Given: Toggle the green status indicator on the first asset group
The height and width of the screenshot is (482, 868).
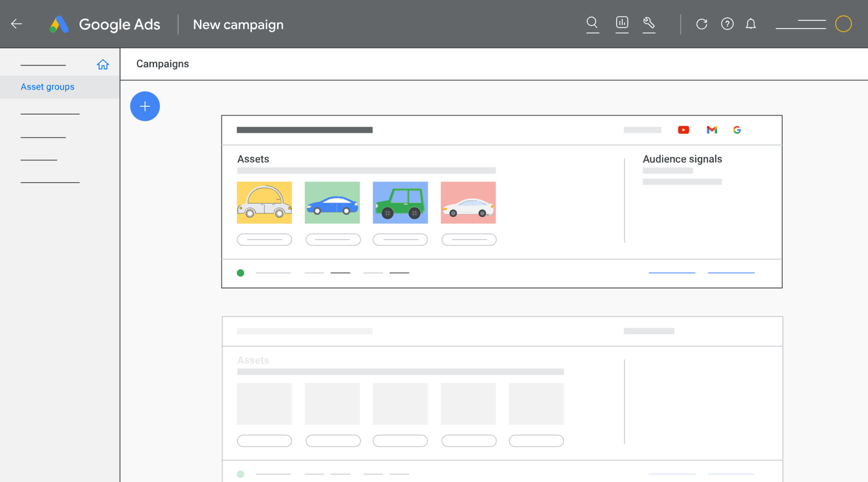Looking at the screenshot, I should [240, 273].
